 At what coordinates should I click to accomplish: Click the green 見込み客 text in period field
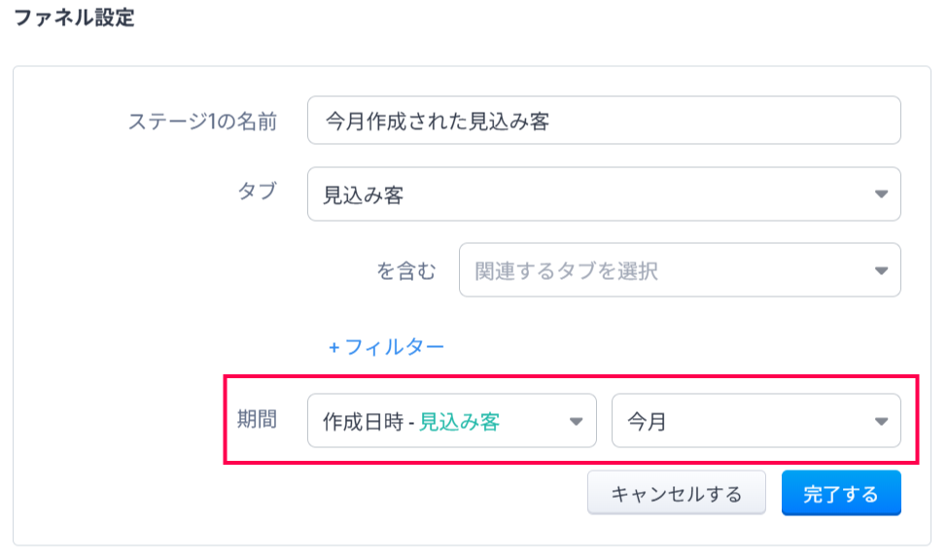tap(459, 421)
